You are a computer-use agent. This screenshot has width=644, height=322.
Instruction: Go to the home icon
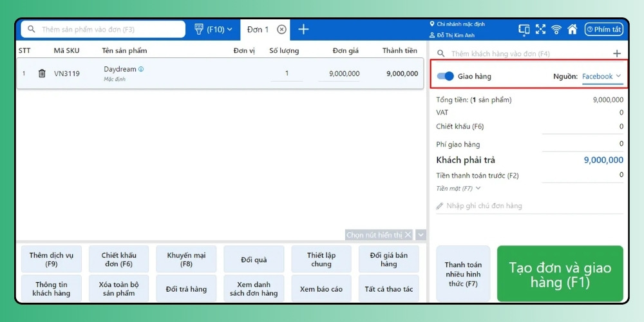point(572,29)
